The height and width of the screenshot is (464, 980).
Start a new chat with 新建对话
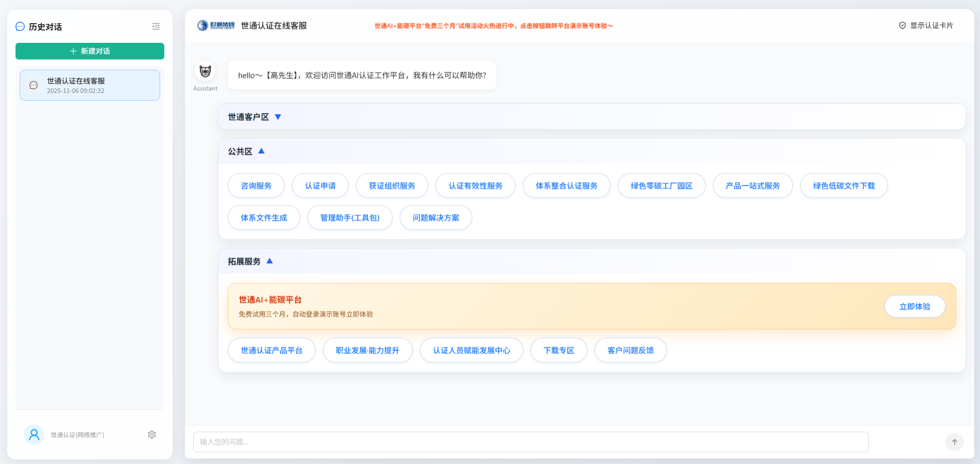(90, 51)
